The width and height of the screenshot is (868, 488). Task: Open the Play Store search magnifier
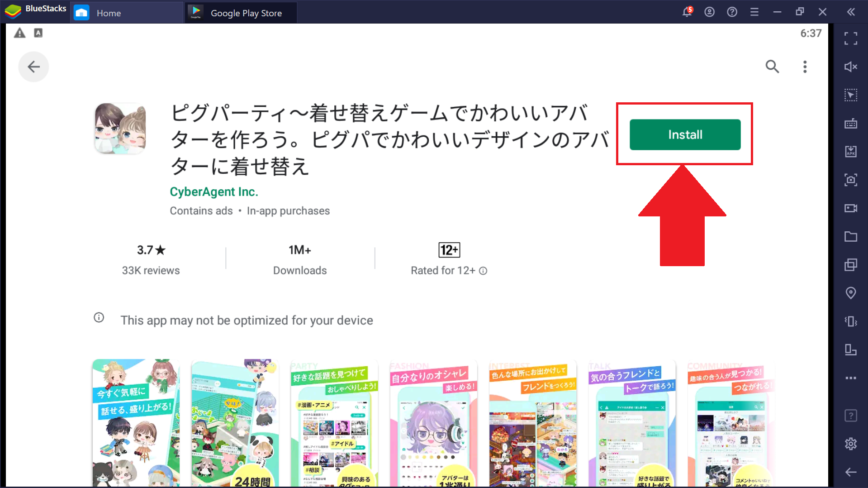772,67
